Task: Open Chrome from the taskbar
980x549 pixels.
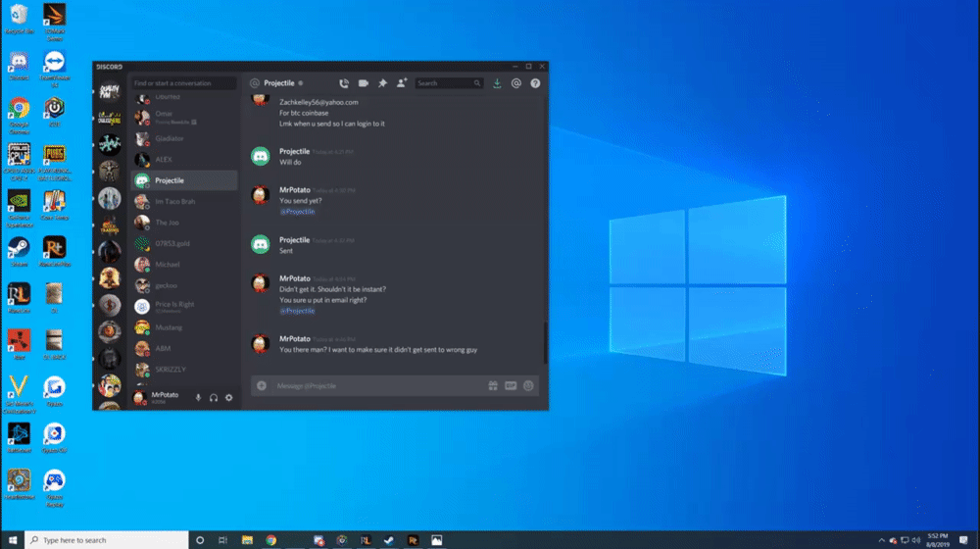Action: click(x=271, y=540)
